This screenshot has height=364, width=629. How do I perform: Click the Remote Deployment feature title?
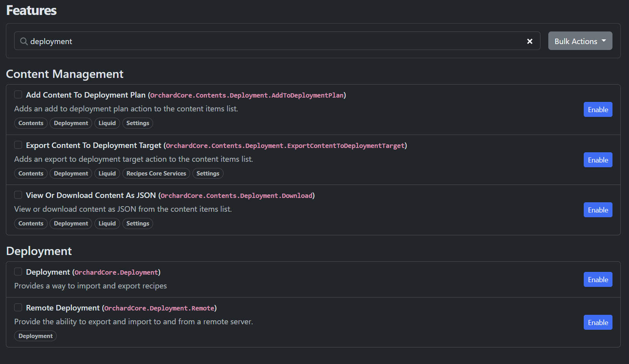click(63, 308)
